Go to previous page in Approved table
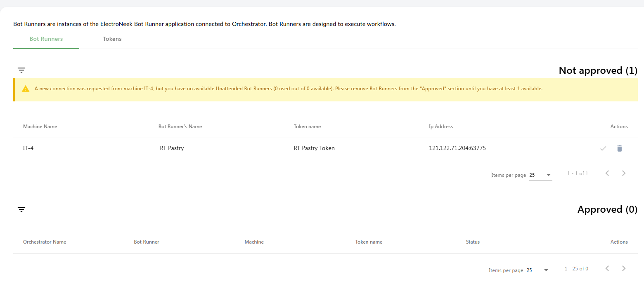Viewport: 644px width, 291px height. 607,268
